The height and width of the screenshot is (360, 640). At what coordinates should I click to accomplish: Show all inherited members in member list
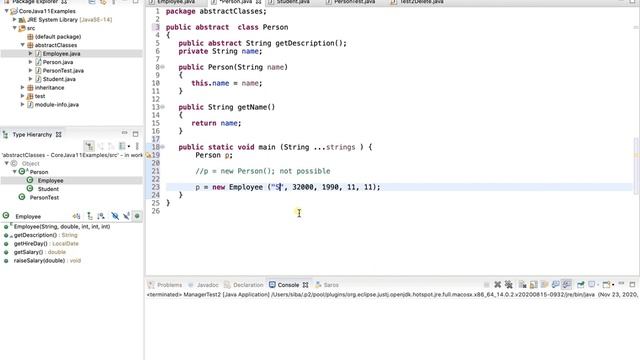90,216
